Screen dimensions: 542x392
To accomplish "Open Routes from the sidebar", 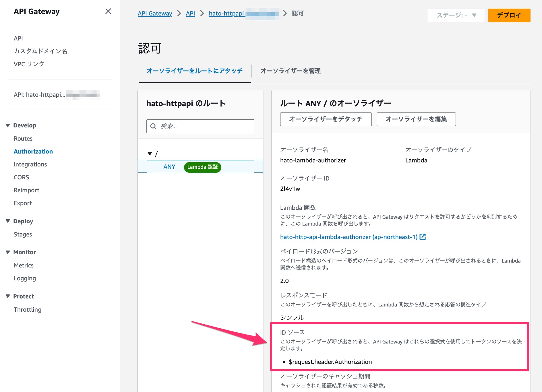I will coord(23,138).
